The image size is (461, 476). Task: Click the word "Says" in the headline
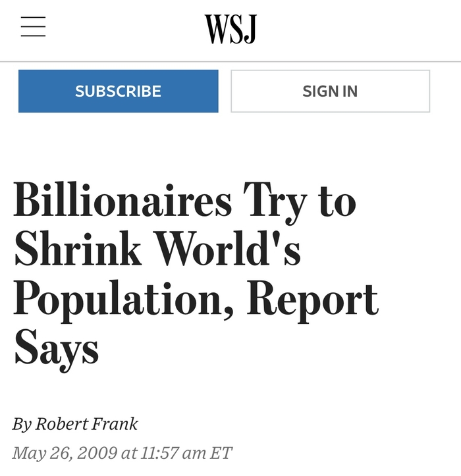click(x=57, y=349)
